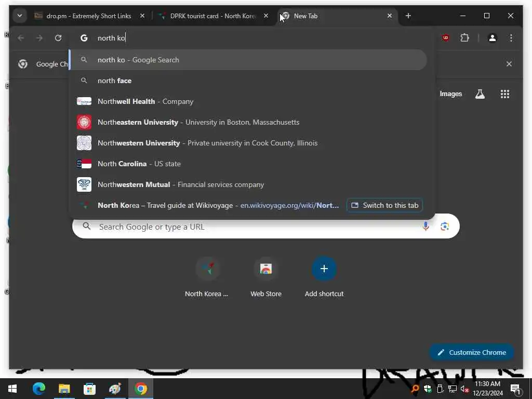This screenshot has height=399, width=532.
Task: Click the Customize Chrome button
Action: click(x=472, y=353)
